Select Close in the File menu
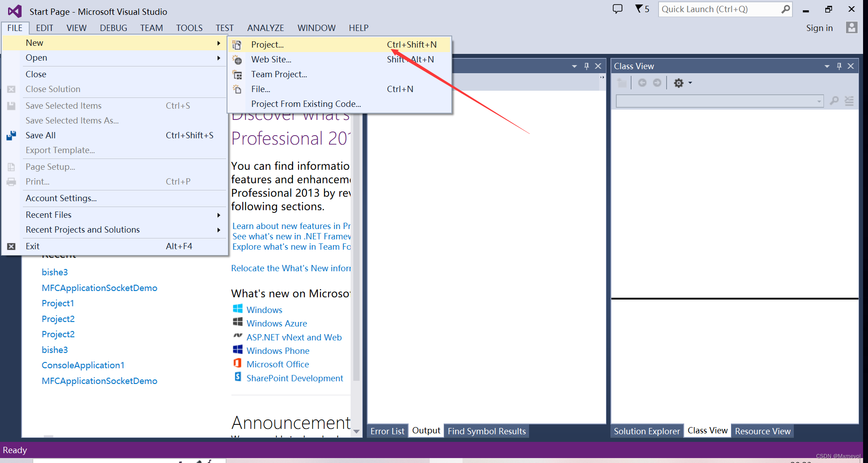 tap(115, 75)
